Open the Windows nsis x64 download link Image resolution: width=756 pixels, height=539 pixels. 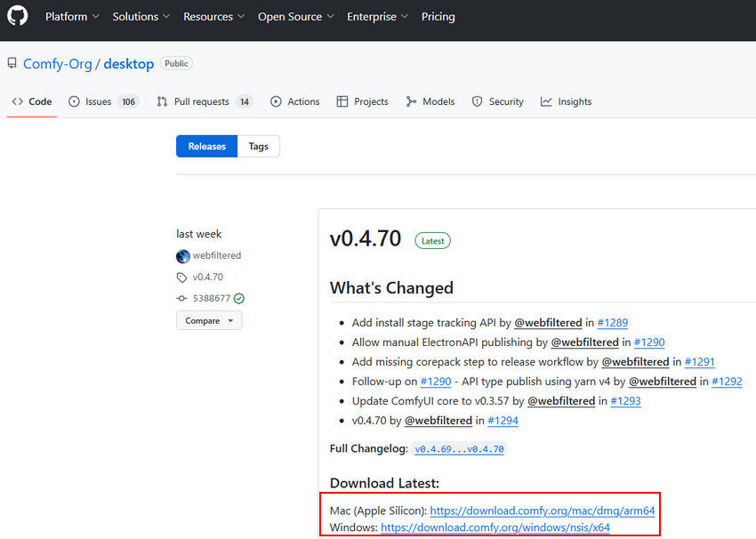495,527
